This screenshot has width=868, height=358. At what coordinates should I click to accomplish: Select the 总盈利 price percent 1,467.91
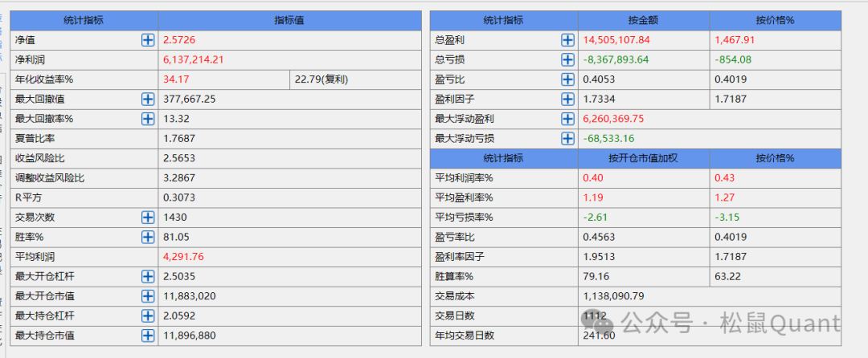click(x=735, y=40)
